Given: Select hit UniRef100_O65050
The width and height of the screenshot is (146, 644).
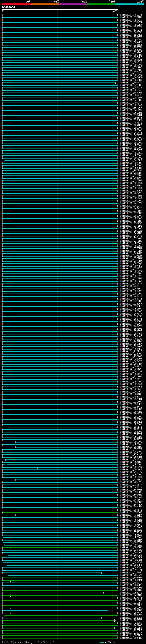Looking at the screenshot, I should click(131, 32).
